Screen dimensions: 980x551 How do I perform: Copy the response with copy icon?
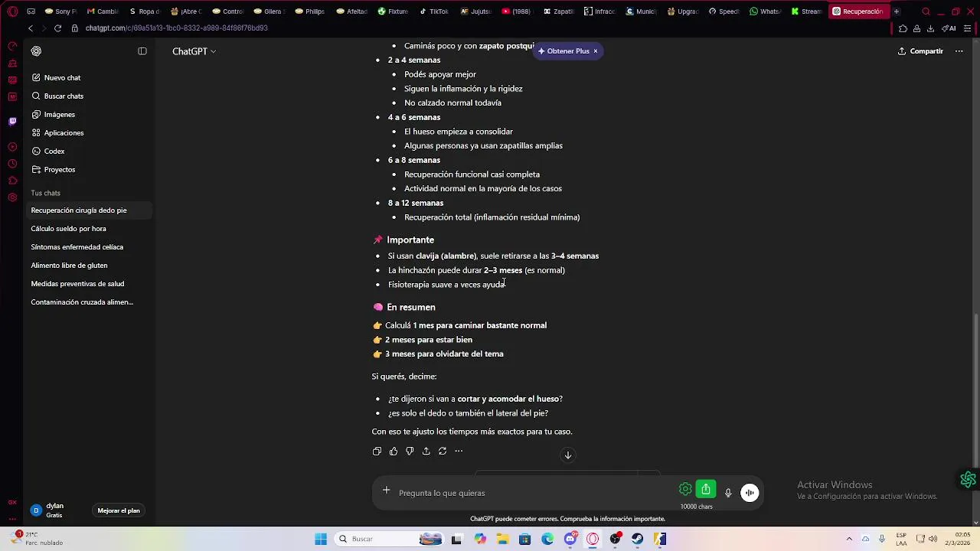tap(377, 452)
